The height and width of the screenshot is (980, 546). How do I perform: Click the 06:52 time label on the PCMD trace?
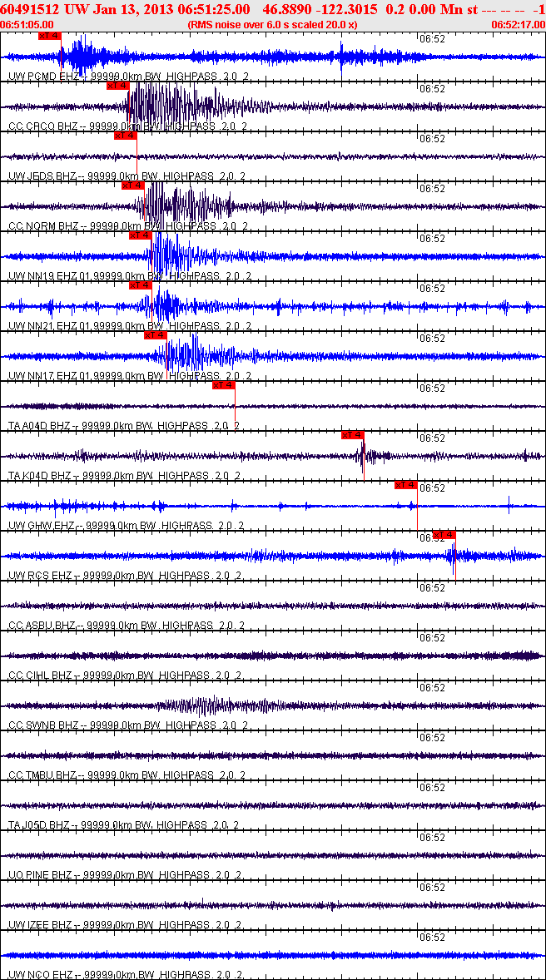tap(432, 39)
